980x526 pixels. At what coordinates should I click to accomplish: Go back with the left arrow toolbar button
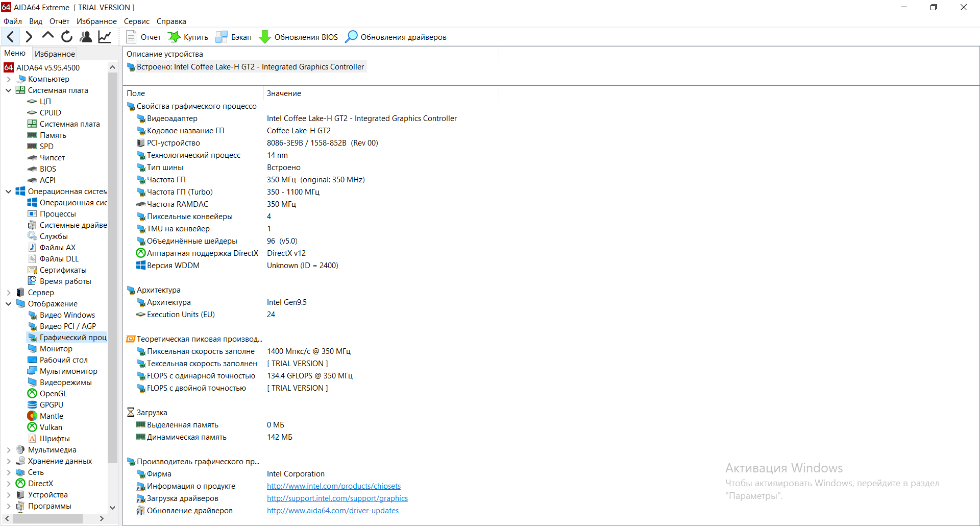pyautogui.click(x=11, y=37)
